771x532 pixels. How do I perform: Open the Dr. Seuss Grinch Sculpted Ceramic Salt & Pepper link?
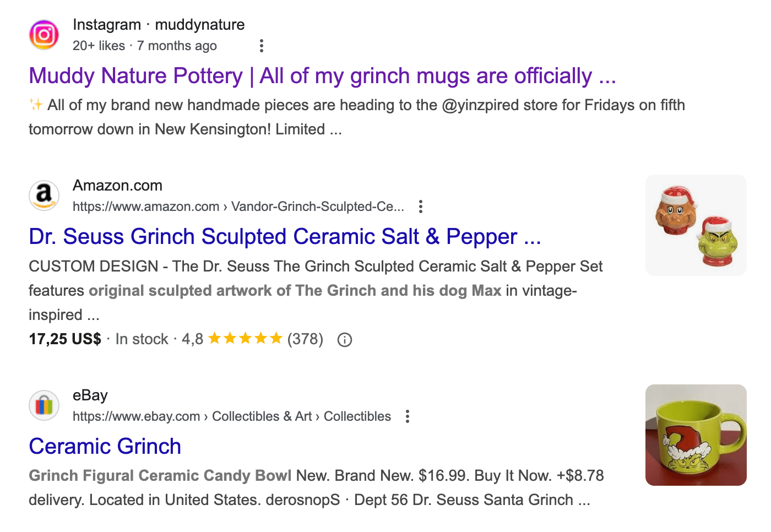pos(285,237)
